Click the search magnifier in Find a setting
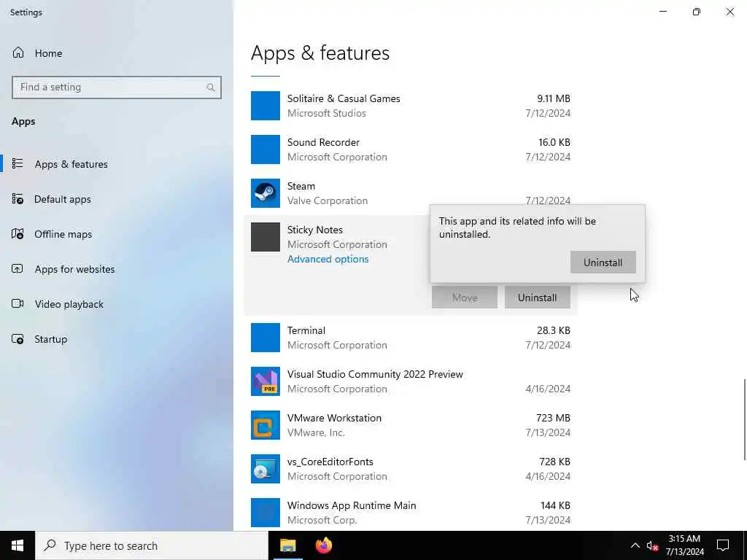This screenshot has height=560, width=747. coord(210,87)
